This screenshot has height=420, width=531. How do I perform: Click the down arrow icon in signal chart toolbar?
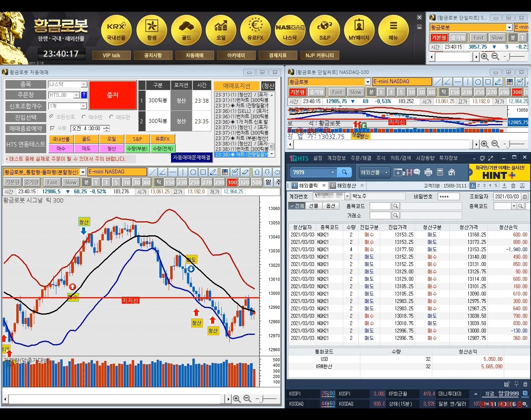pos(267,172)
